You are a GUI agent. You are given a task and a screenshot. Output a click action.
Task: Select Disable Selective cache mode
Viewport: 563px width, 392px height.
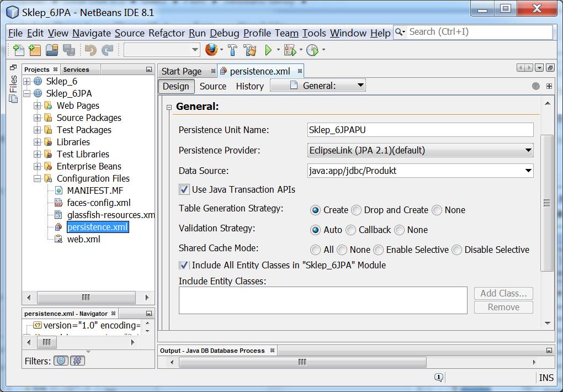[456, 250]
